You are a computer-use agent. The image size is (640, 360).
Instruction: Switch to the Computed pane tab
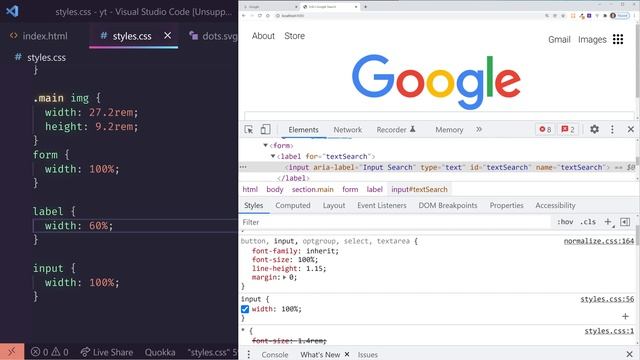[x=293, y=205]
